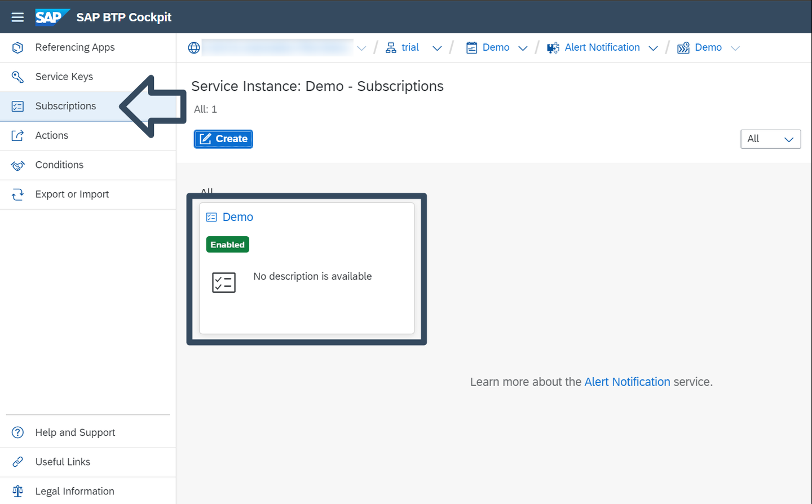The width and height of the screenshot is (812, 504).
Task: Click the Actions share icon
Action: coord(18,135)
